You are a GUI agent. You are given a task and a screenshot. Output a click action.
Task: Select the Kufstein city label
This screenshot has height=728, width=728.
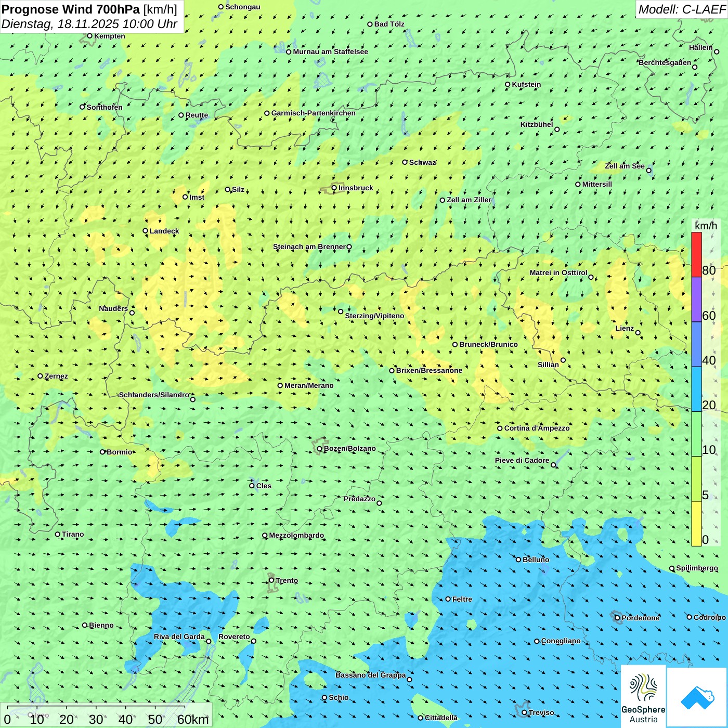tap(526, 84)
